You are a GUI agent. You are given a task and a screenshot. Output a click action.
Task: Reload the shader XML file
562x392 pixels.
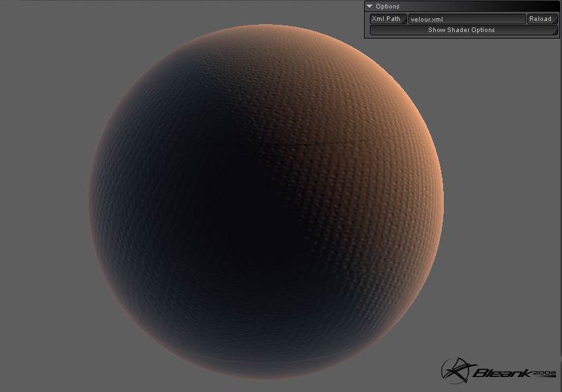pos(542,19)
